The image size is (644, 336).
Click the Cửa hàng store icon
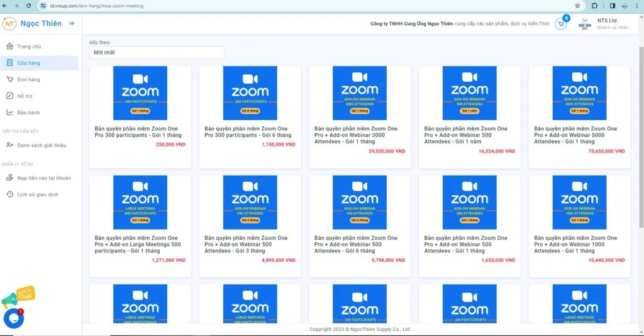point(10,63)
